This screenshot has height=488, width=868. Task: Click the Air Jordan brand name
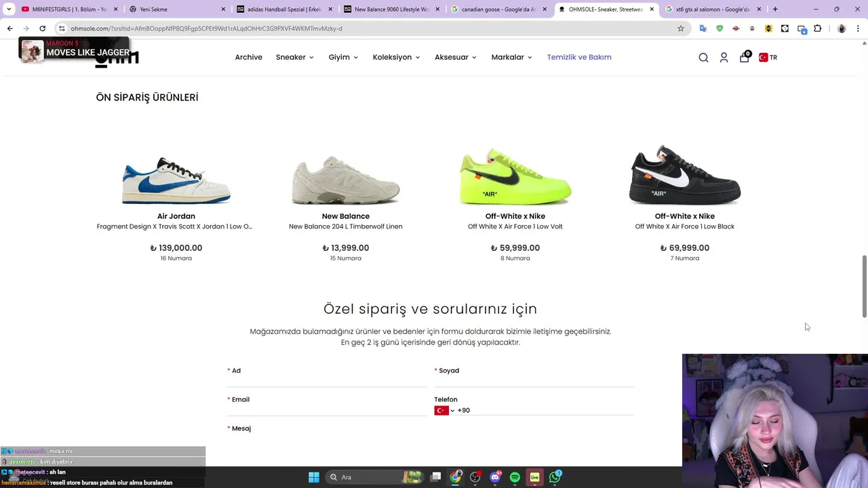point(176,216)
